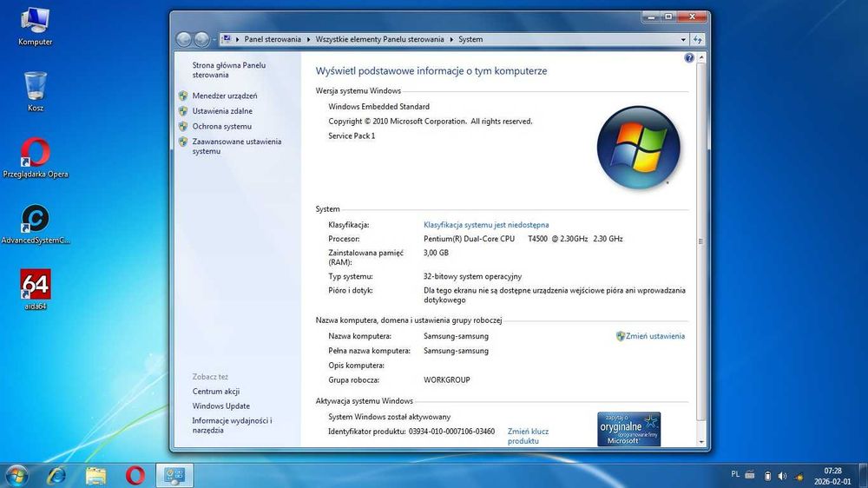Click the battery power tray icon
The image size is (868, 488).
coord(767,476)
